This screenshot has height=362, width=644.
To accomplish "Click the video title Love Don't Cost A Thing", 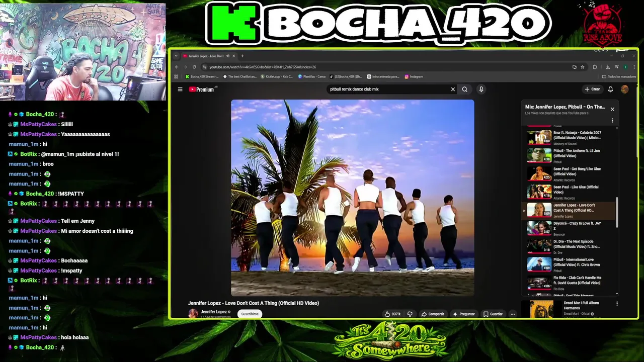I will (x=254, y=303).
